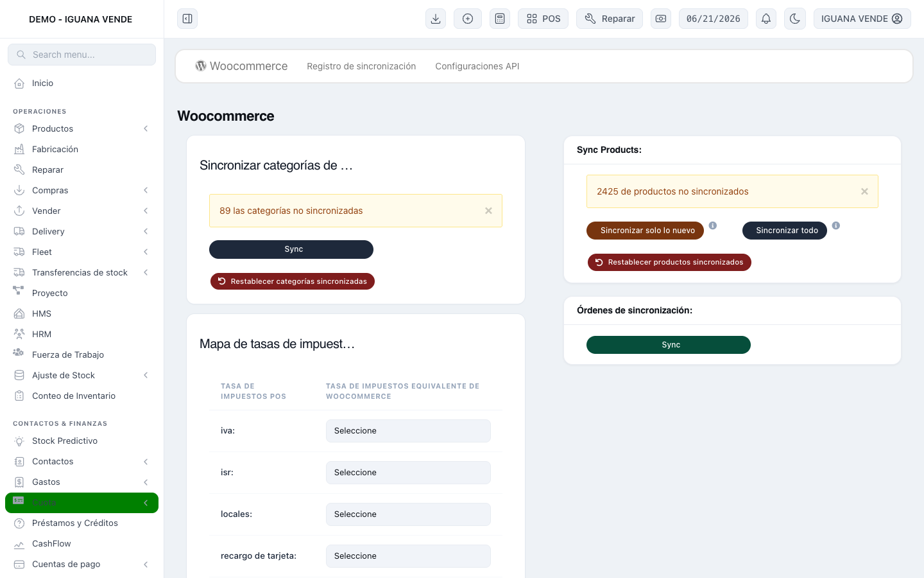924x578 pixels.
Task: Click the plus circle add icon
Action: click(x=468, y=19)
